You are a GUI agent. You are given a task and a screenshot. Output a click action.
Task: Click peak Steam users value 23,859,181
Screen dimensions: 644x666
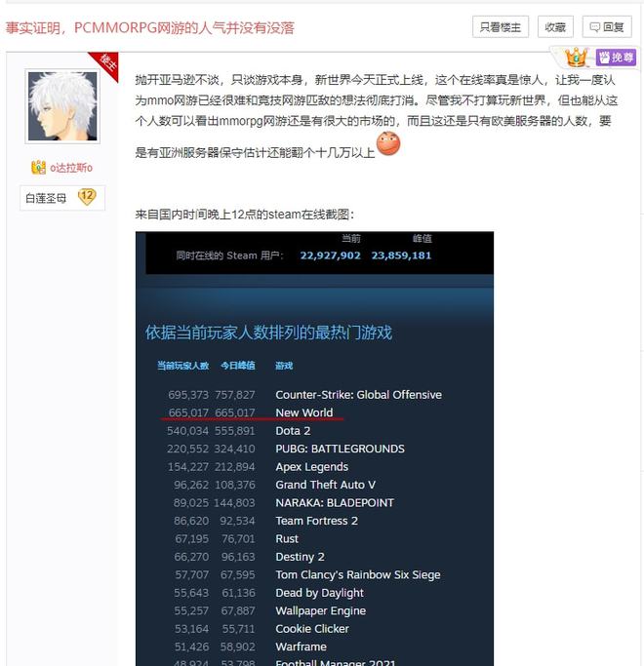401,255
